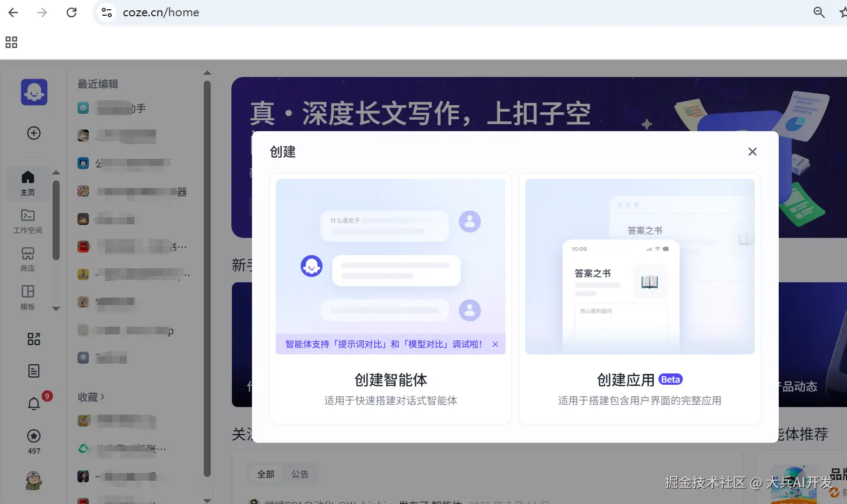Select the 公告 tab

[x=300, y=474]
